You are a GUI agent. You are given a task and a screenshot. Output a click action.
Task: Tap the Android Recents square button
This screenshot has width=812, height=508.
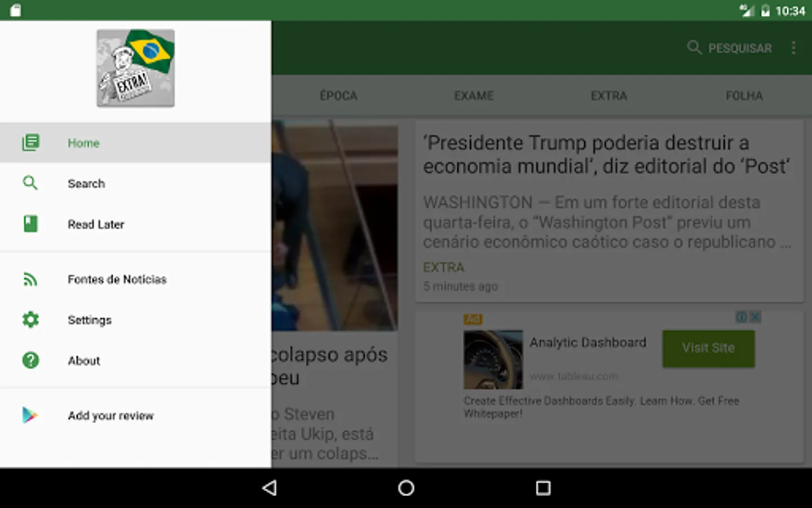(543, 488)
